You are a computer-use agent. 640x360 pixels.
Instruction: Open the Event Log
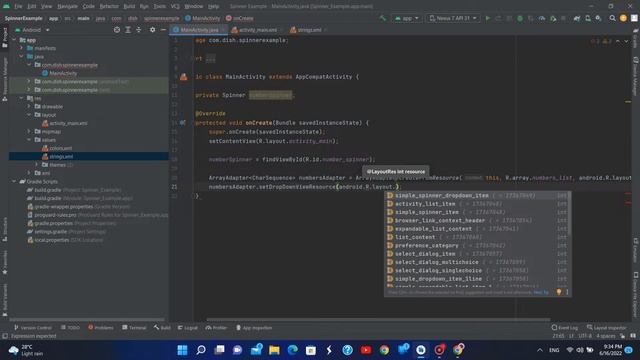tap(564, 328)
